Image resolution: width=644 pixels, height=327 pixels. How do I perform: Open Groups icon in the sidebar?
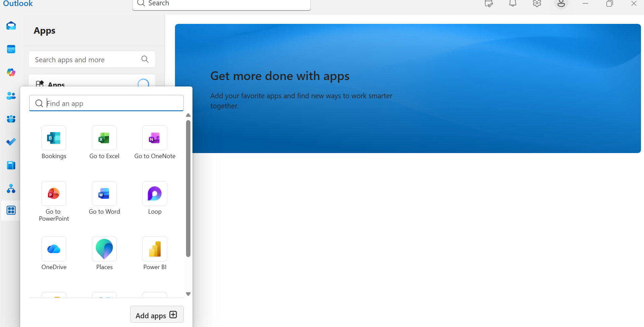point(11,119)
